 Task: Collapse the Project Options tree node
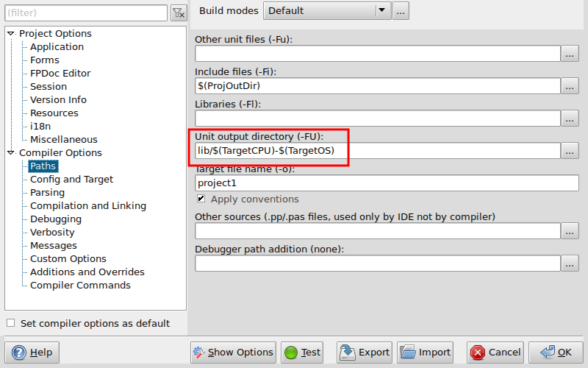(11, 33)
